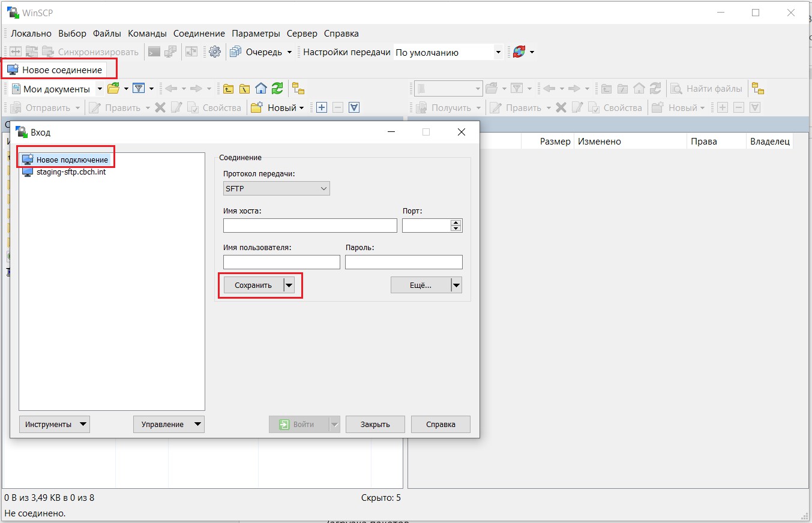Open the Сохранить button dropdown arrow
The image size is (812, 523).
(x=289, y=285)
